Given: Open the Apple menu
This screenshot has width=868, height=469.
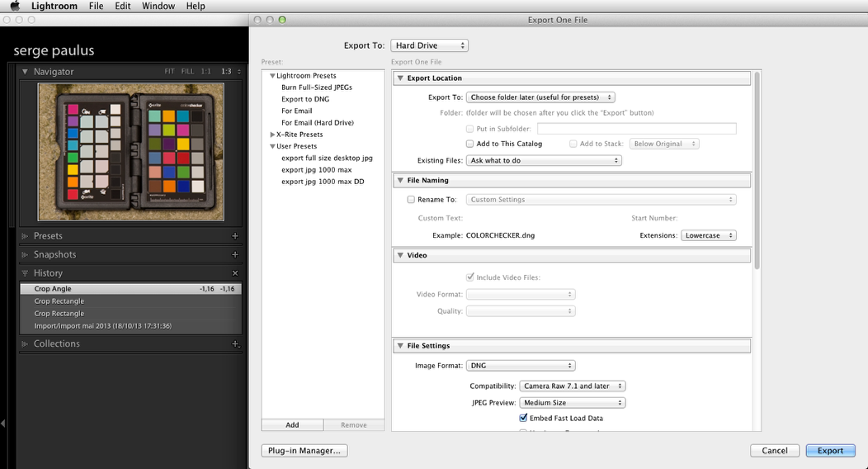Looking at the screenshot, I should (x=15, y=6).
